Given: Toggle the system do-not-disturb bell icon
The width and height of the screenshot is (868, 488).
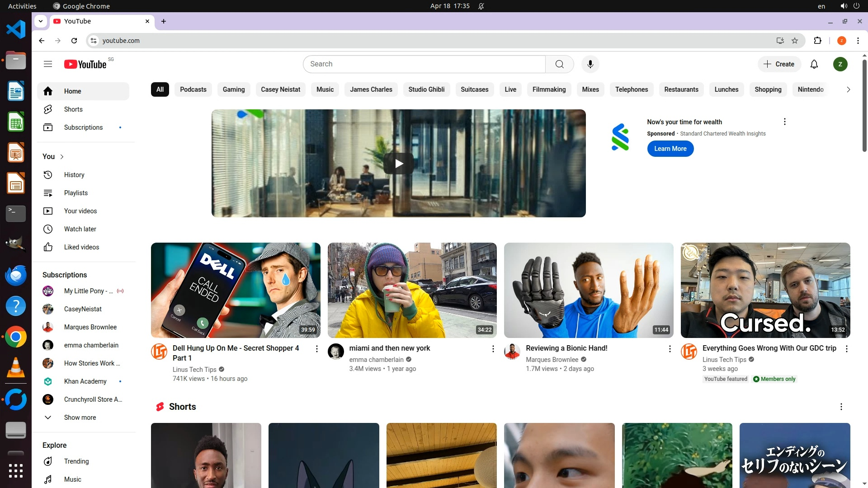Looking at the screenshot, I should click(481, 6).
